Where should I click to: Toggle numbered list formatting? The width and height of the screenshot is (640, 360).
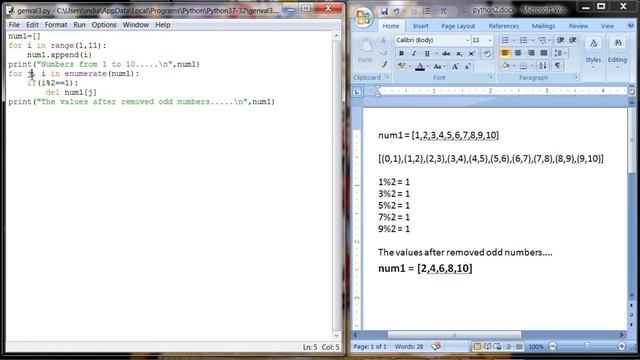coord(523,40)
